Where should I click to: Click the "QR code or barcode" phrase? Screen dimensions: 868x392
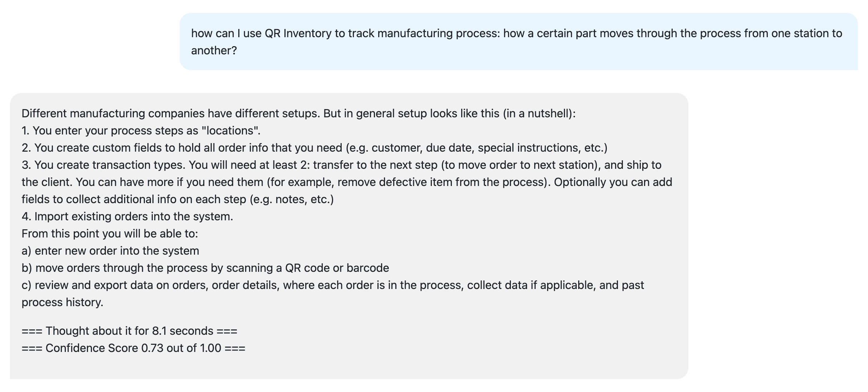(337, 268)
